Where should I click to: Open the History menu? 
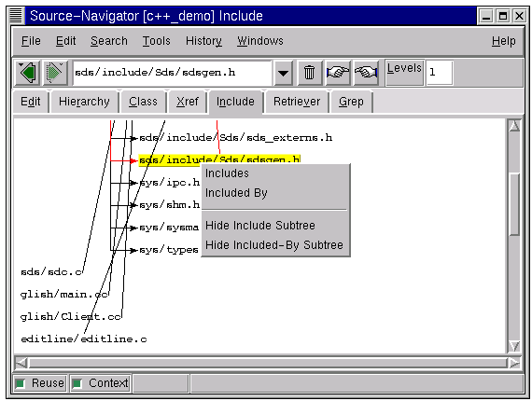203,41
